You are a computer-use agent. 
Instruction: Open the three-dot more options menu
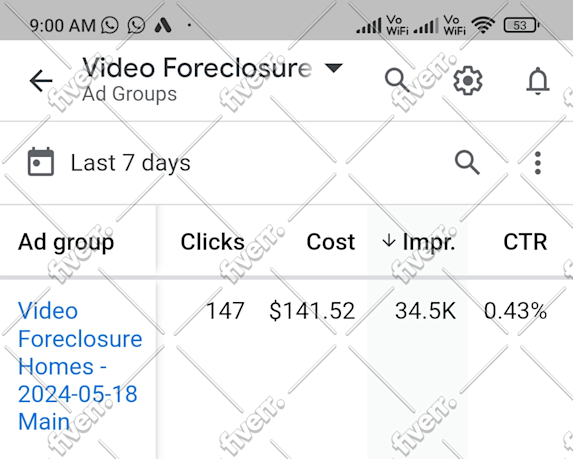tap(538, 163)
